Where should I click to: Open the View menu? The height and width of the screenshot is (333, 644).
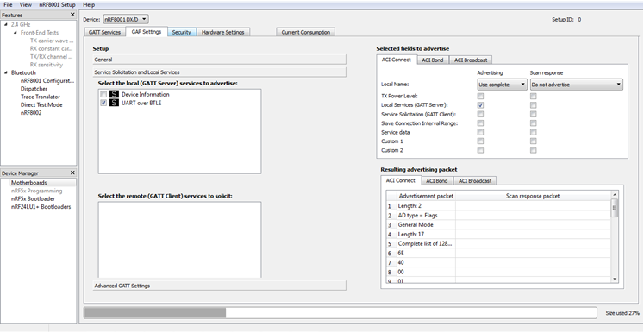[x=26, y=5]
